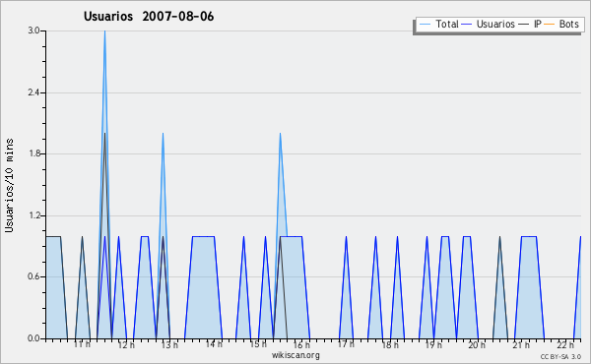Viewport: 591px width, 364px height.
Task: Click the '13 h' x-axis label
Action: [169, 344]
